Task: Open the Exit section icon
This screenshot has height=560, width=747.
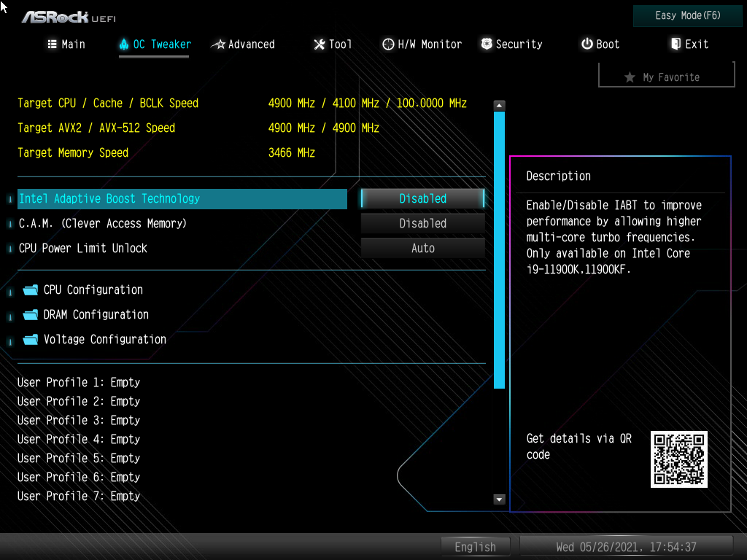Action: click(x=675, y=44)
